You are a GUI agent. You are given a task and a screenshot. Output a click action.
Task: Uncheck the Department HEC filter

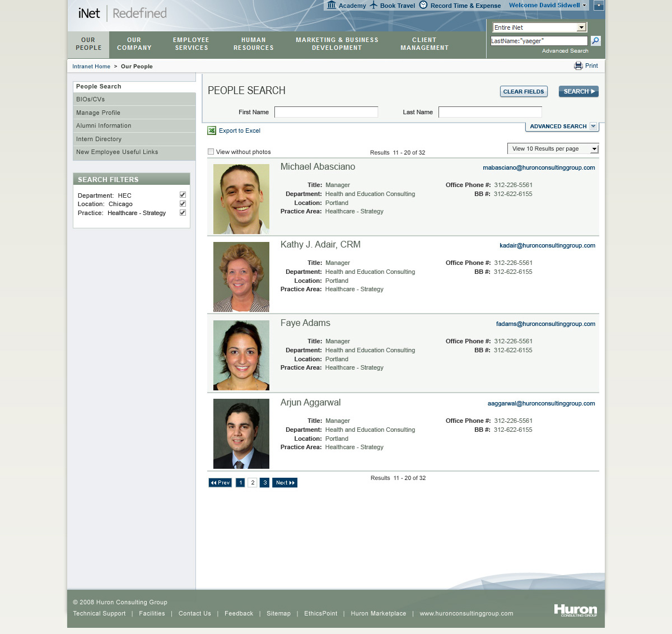point(183,194)
